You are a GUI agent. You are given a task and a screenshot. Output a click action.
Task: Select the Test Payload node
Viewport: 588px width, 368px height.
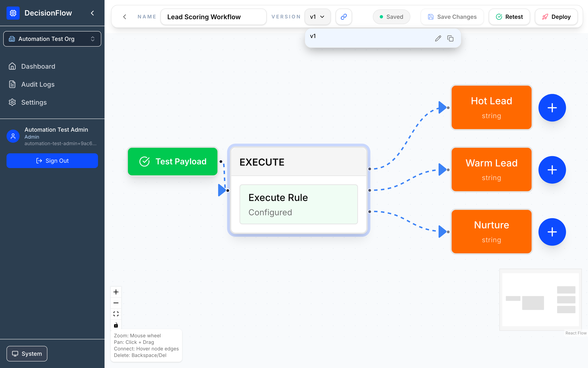coord(173,161)
